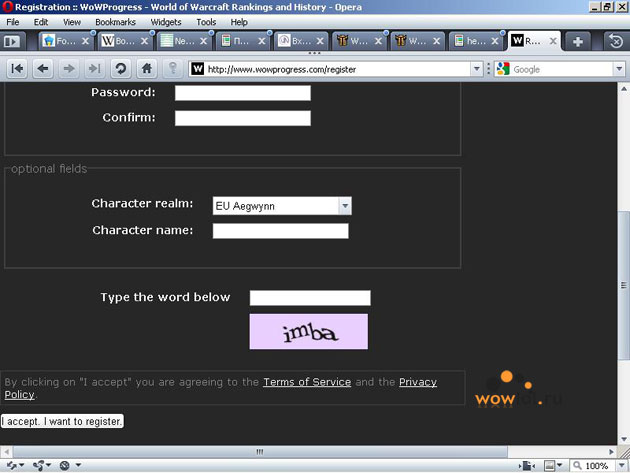The image size is (630, 473).
Task: Open the Opera Unite icon in status bar
Action: [x=42, y=465]
